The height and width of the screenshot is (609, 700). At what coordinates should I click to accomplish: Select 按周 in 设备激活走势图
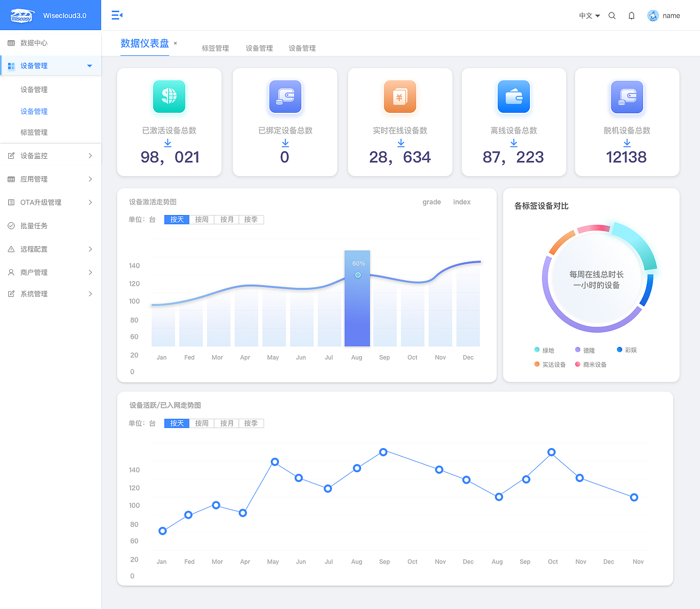[202, 219]
